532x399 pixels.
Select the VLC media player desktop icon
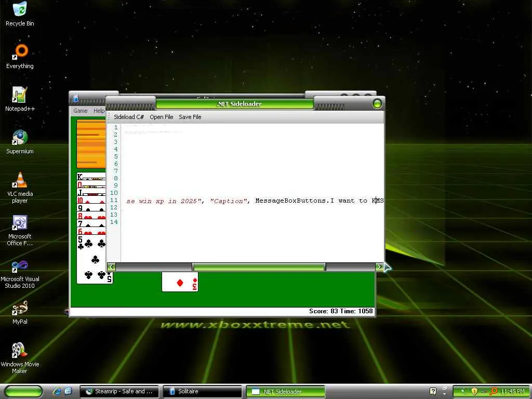tap(20, 188)
